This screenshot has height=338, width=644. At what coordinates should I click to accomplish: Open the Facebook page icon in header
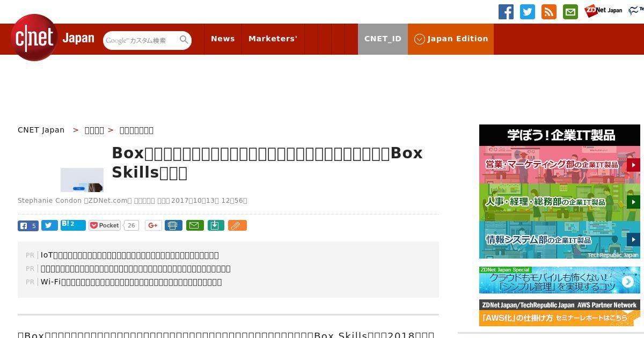click(506, 12)
